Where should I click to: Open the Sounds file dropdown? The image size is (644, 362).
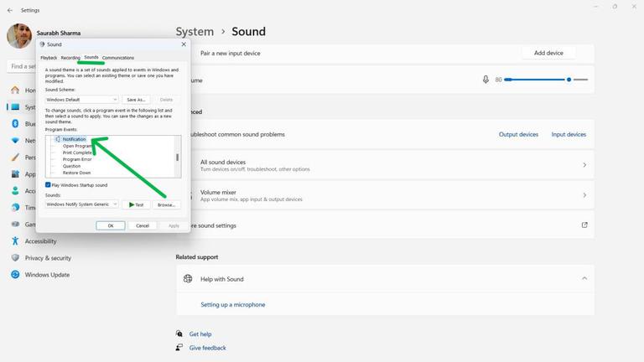(82, 204)
